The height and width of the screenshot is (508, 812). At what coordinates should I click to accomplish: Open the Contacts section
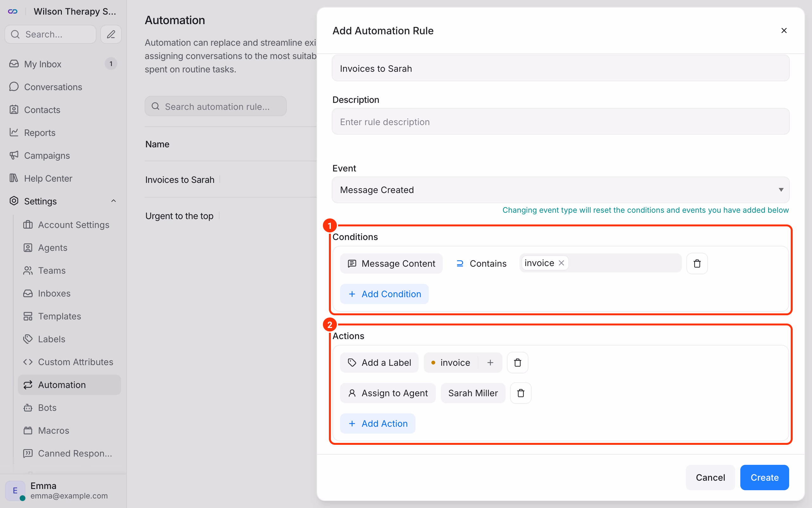point(63,110)
